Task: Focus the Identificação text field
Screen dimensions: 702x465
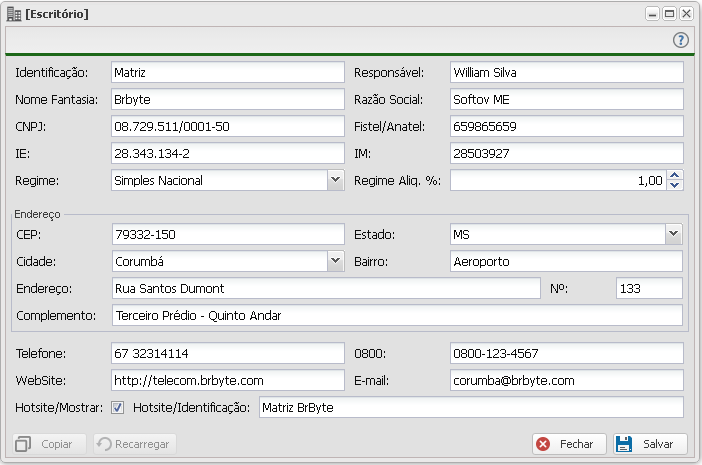Action: [x=227, y=73]
